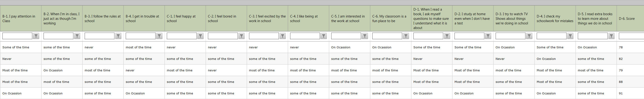Screen dimensions: 644x99
Task: Click filter icon for C-6 classroom fun column
Action: click(406, 36)
